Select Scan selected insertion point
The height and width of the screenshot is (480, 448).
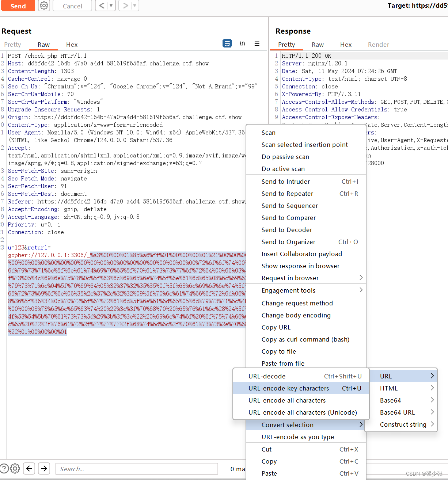[x=306, y=145]
